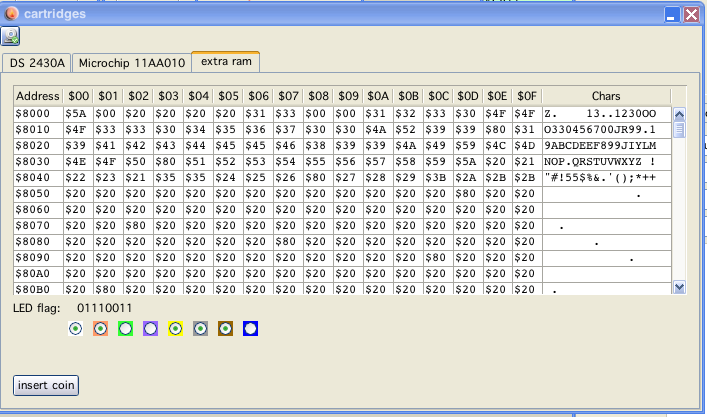Switch to the DS 2430A tab

click(x=36, y=63)
